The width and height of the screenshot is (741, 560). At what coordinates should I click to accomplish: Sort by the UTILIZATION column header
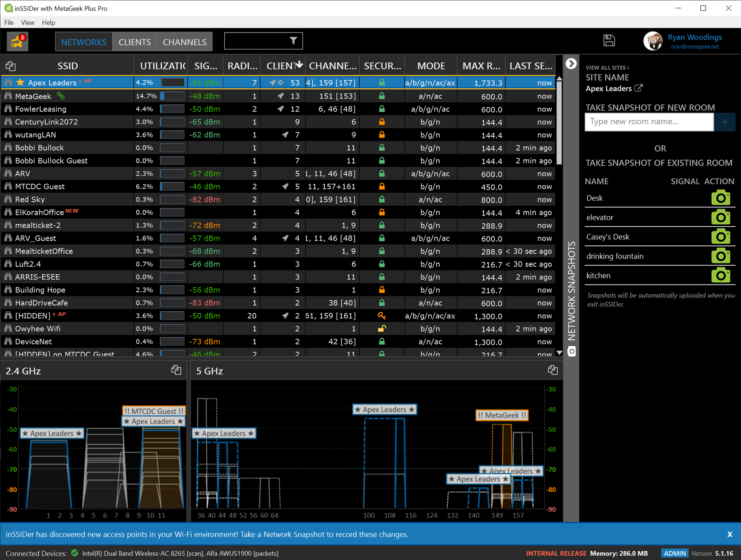161,66
